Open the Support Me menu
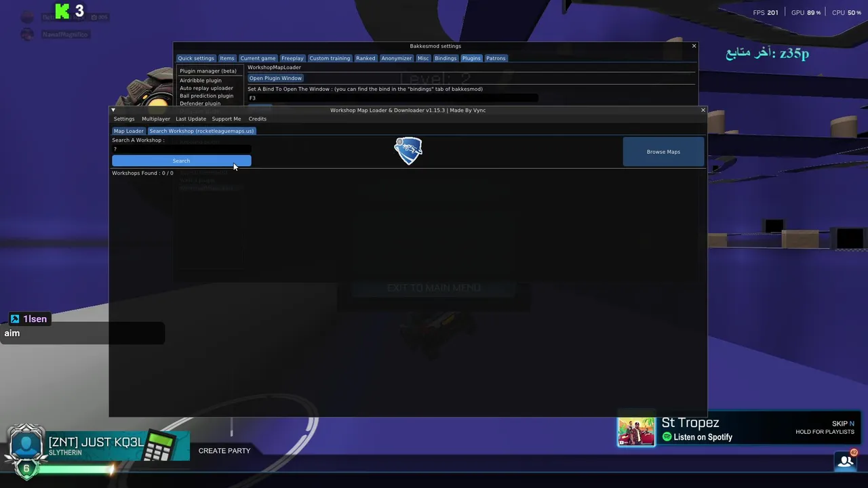The width and height of the screenshot is (868, 488). (226, 119)
